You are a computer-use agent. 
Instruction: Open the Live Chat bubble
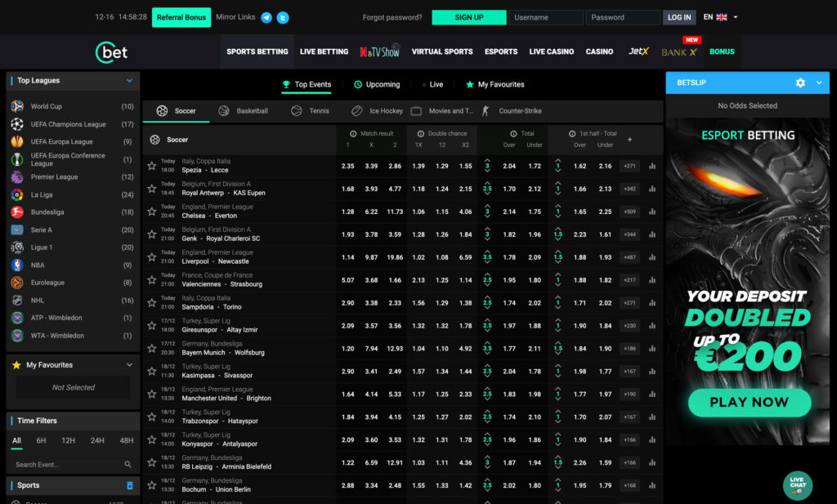[x=798, y=484]
